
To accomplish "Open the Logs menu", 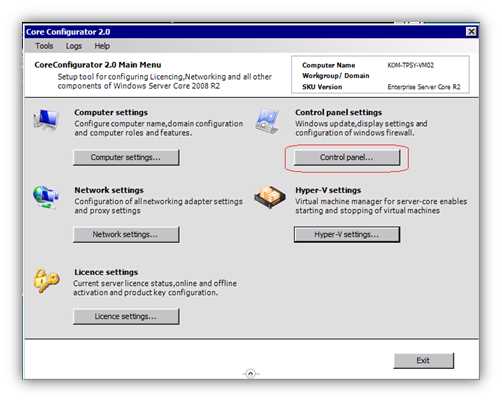I will click(74, 46).
